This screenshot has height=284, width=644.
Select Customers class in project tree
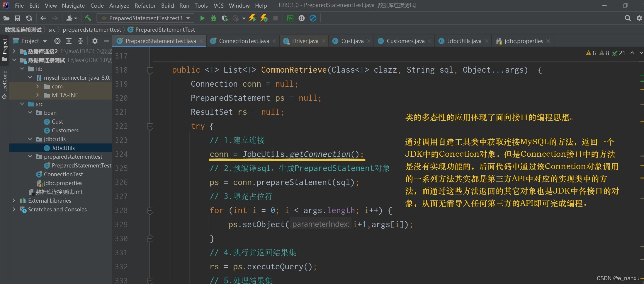pos(65,130)
